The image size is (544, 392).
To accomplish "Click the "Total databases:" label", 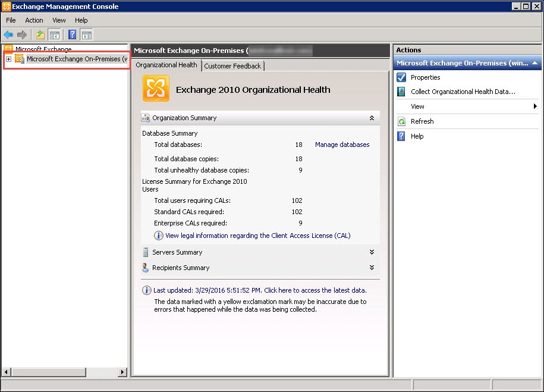I will (x=178, y=145).
